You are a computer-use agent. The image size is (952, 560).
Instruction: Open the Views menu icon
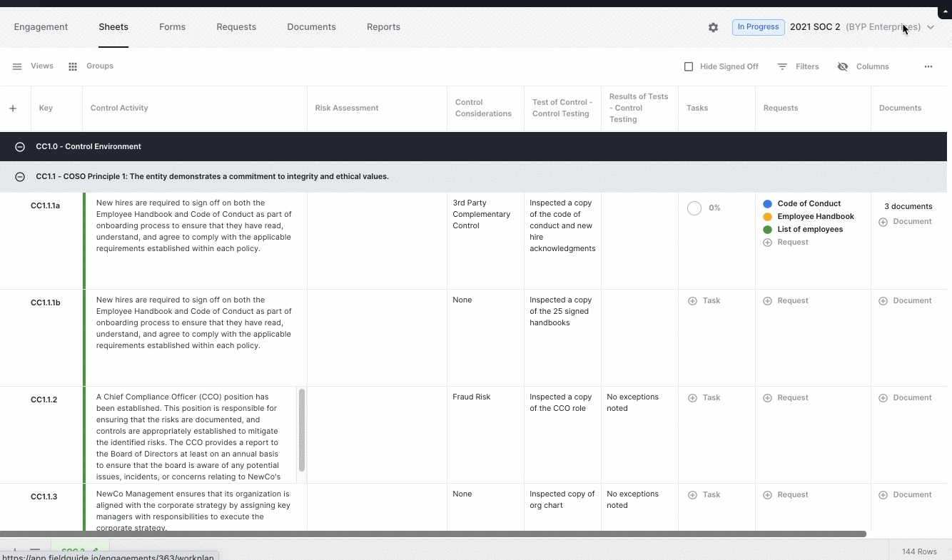click(x=17, y=66)
